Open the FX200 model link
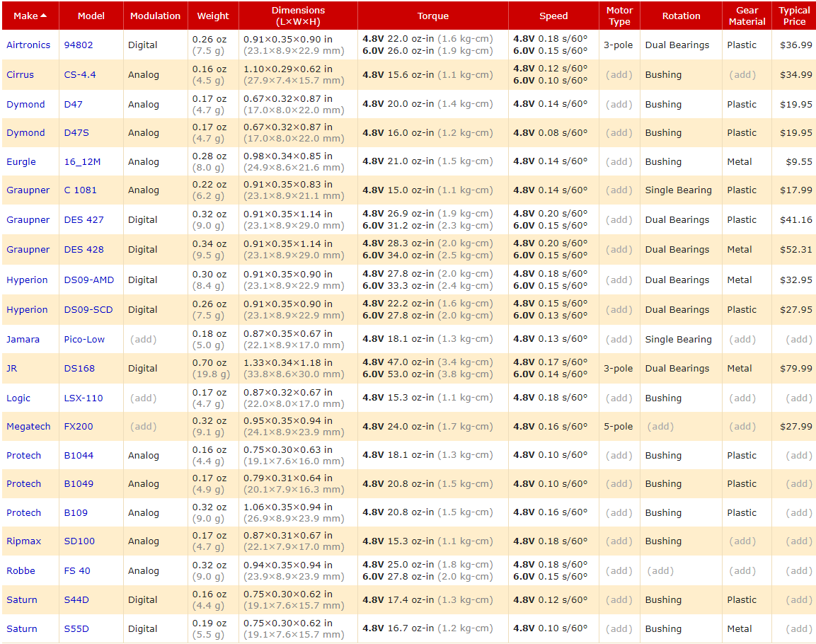Viewport: 816px width, 644px height. pos(78,426)
